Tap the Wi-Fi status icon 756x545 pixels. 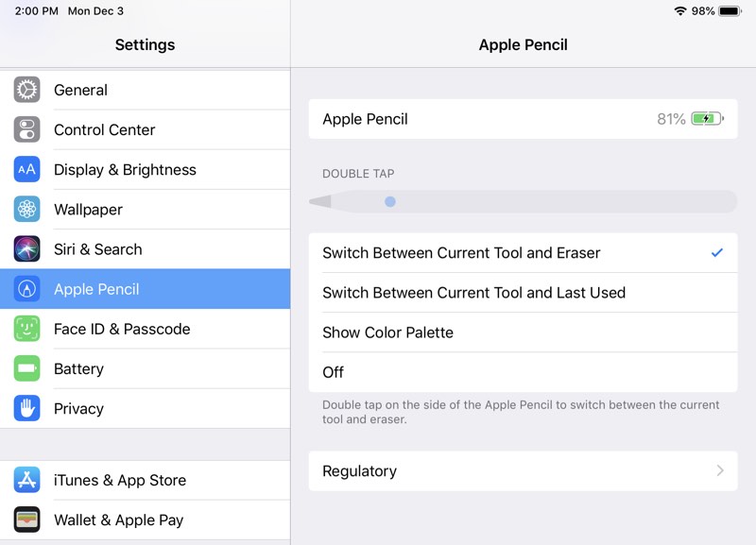[x=680, y=11]
